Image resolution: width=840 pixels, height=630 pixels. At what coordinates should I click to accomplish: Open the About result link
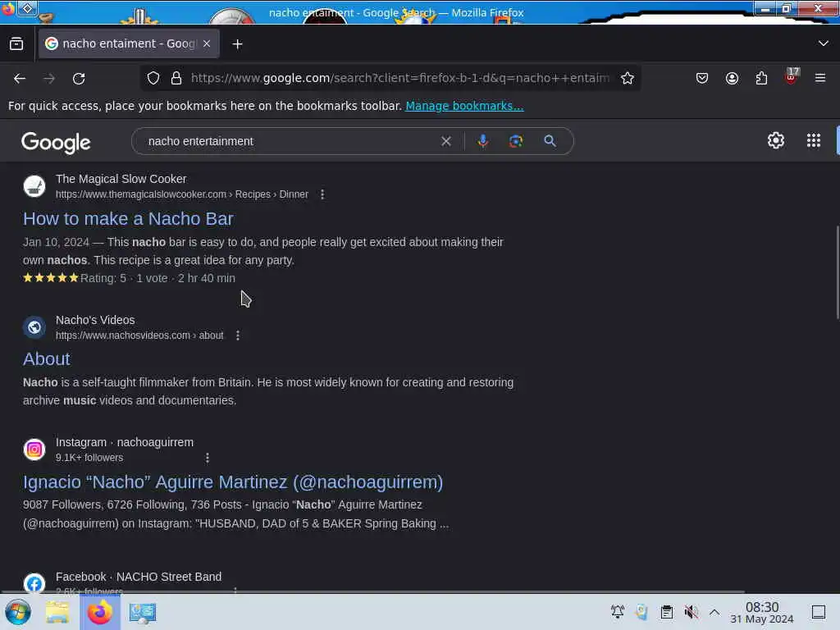(46, 359)
